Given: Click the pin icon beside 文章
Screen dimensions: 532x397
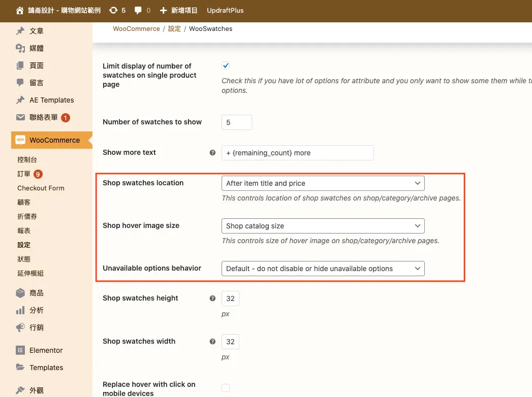Looking at the screenshot, I should [x=20, y=31].
